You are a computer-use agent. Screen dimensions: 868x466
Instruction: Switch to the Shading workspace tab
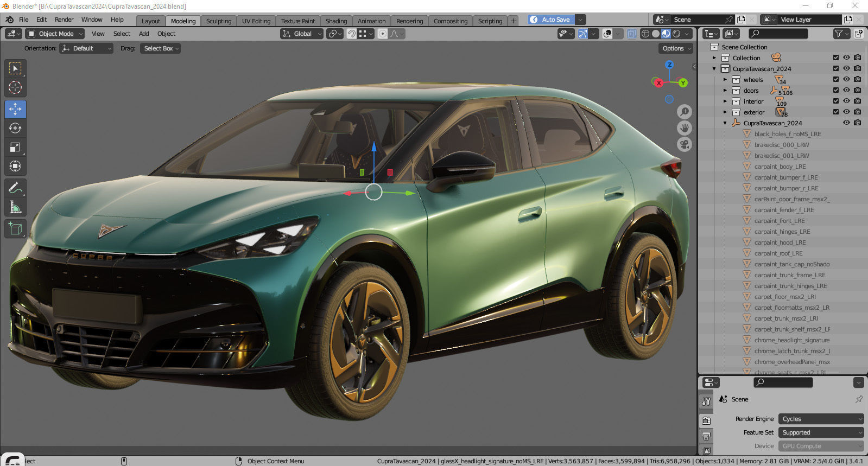[x=336, y=21]
